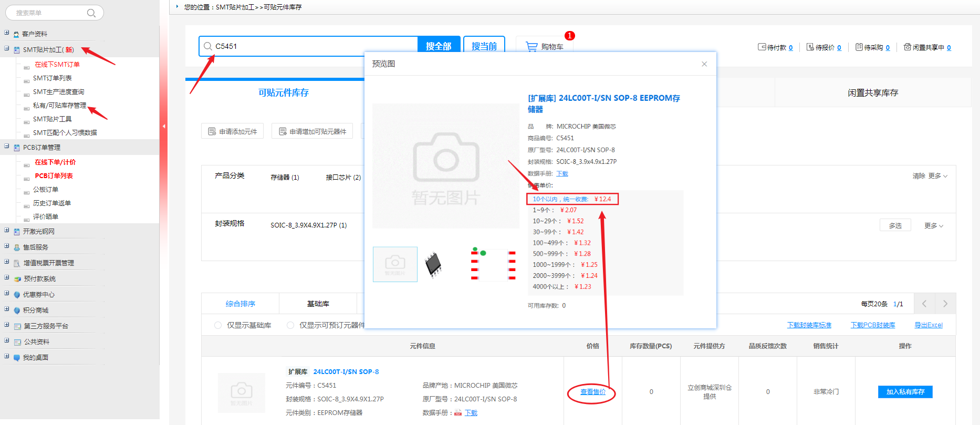Go to next page arrow
980x425 pixels.
click(x=945, y=304)
